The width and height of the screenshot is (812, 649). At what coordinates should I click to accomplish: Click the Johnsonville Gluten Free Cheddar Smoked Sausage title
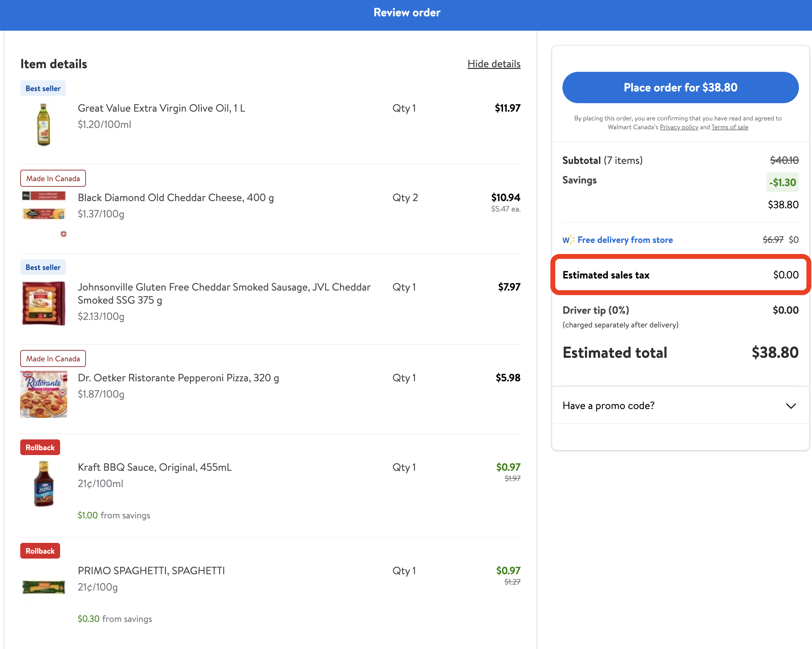(224, 293)
